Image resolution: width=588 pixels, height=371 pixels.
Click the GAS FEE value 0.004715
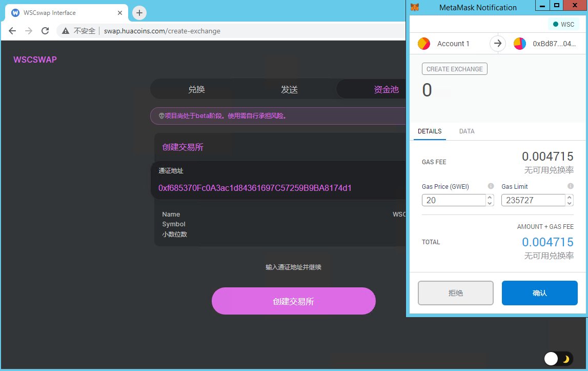pyautogui.click(x=548, y=156)
